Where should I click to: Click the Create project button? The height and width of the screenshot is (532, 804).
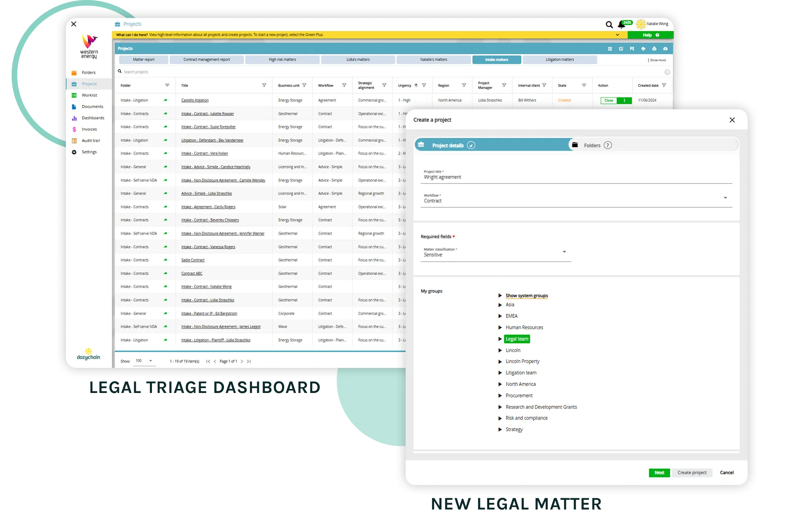click(692, 473)
